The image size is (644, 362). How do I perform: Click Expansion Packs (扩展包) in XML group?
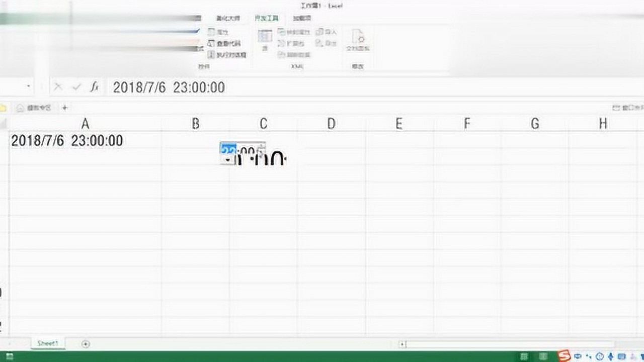(291, 43)
